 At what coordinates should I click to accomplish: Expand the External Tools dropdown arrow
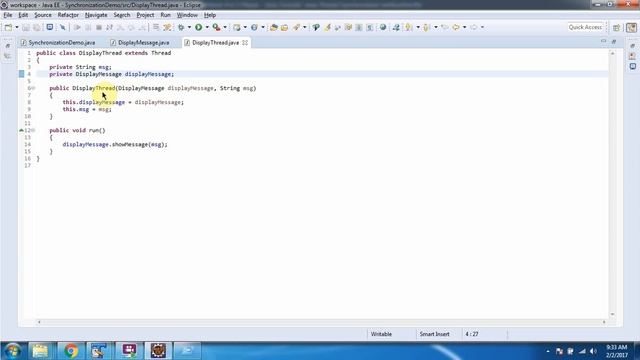[x=225, y=27]
